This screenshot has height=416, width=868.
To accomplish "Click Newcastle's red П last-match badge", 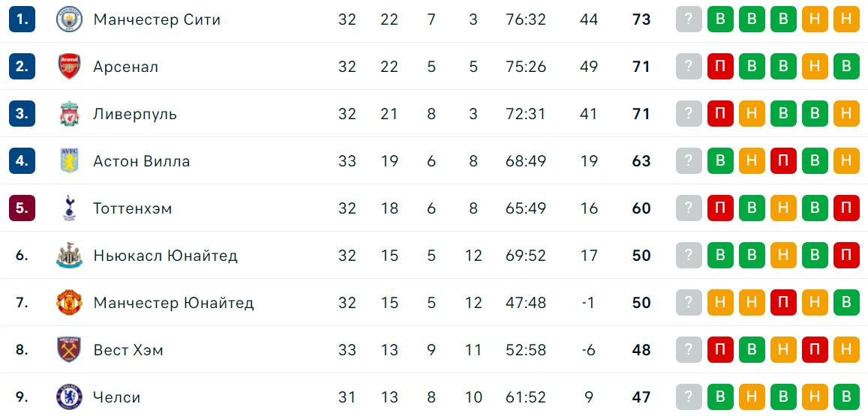I will pos(846,256).
